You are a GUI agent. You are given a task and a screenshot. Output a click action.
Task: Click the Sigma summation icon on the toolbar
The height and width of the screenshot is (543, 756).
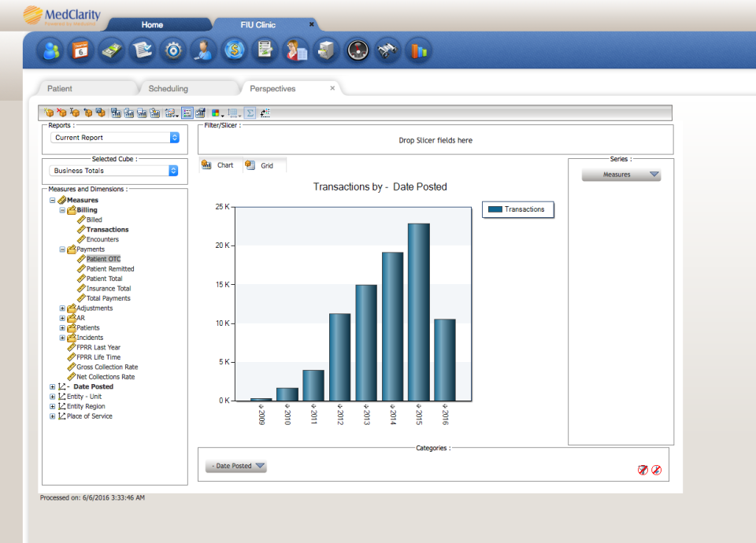(249, 113)
